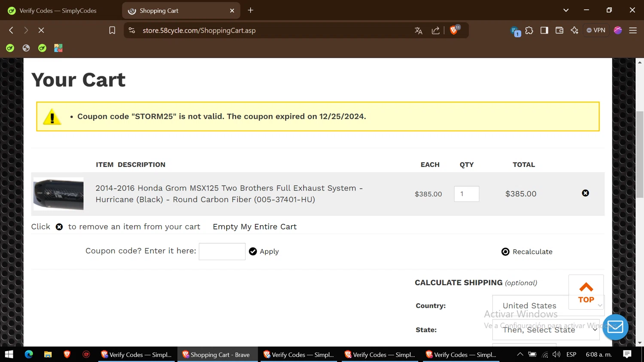Open the second green SimplyCodes bookmark
The height and width of the screenshot is (362, 644).
(42, 48)
